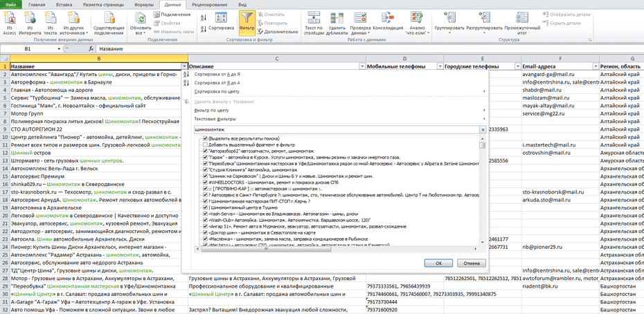Uncheck the «Доктор шин» filter item
The image size is (644, 314).
pos(206,232)
